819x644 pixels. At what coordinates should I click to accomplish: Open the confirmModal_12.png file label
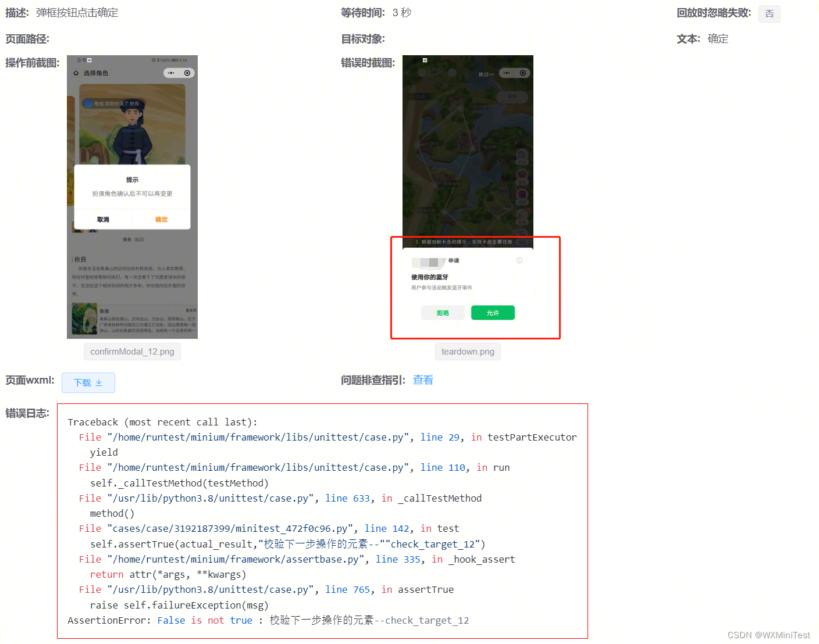point(132,352)
